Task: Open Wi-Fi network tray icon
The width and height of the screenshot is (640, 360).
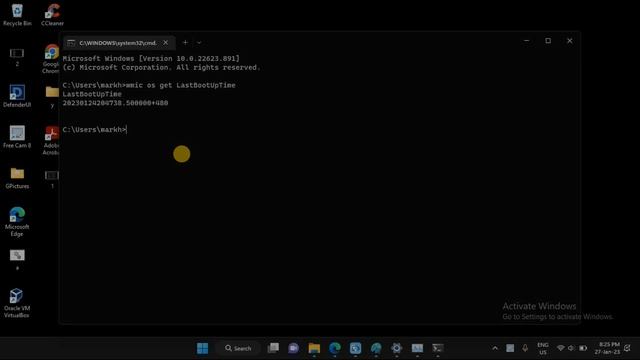Action: click(x=560, y=348)
